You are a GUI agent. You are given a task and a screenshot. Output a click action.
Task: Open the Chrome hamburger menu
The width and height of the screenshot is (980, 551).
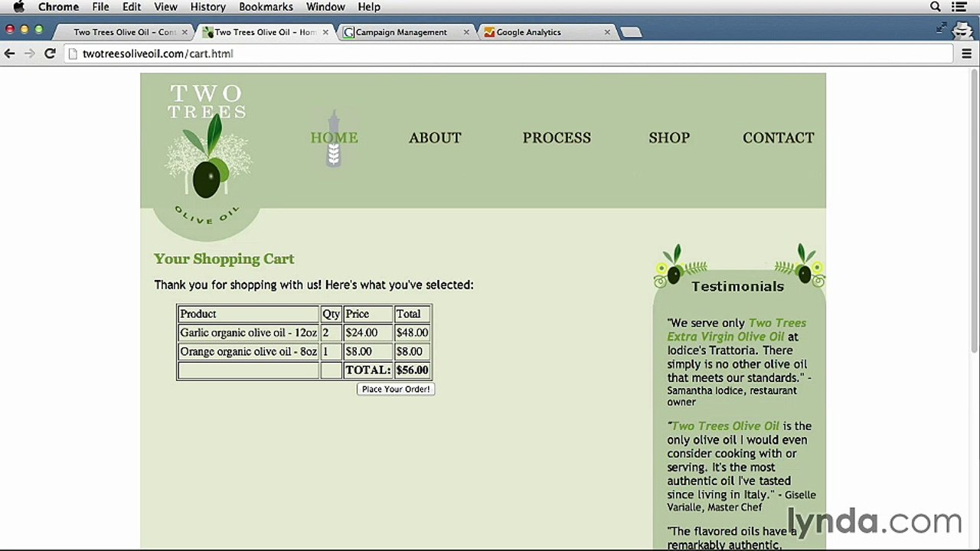tap(966, 54)
